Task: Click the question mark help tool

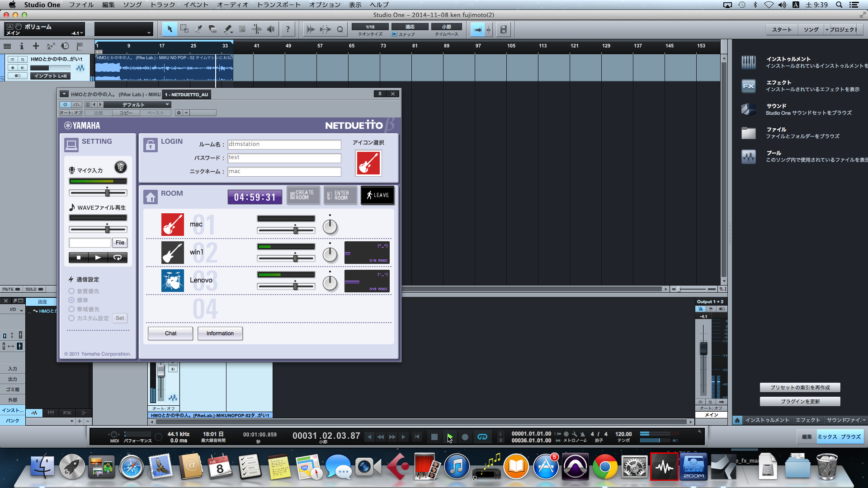Action: [288, 29]
